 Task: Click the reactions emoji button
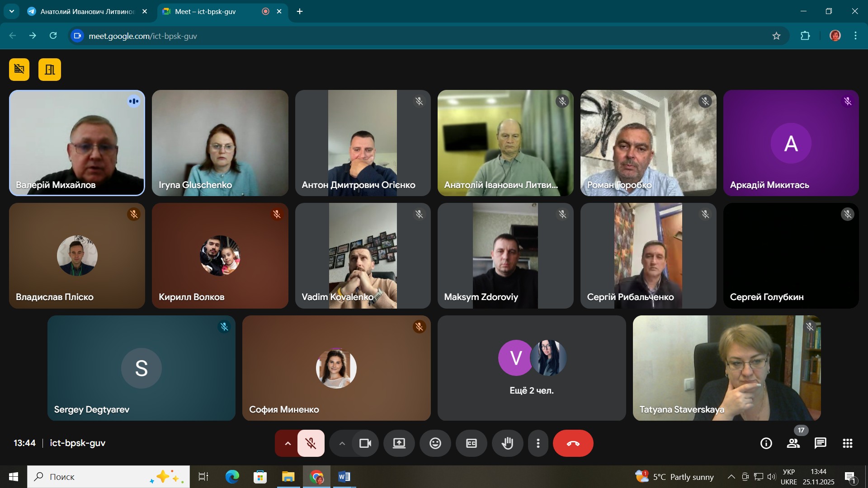point(435,443)
